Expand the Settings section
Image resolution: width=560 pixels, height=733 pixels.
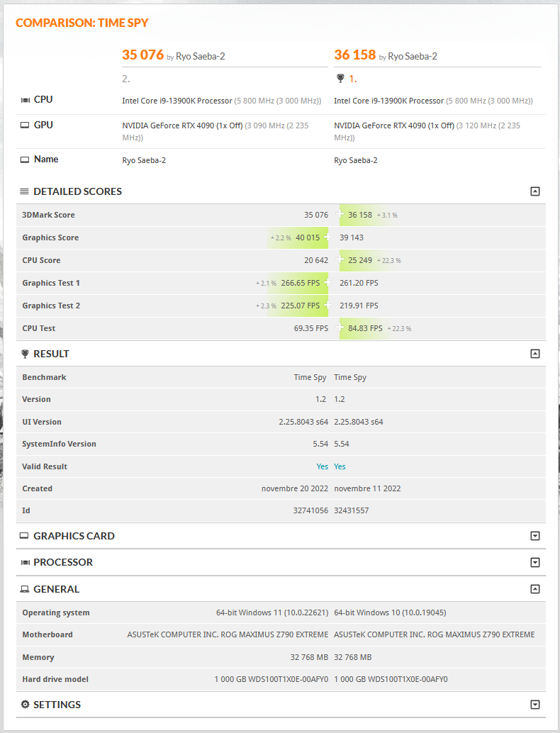[x=535, y=705]
